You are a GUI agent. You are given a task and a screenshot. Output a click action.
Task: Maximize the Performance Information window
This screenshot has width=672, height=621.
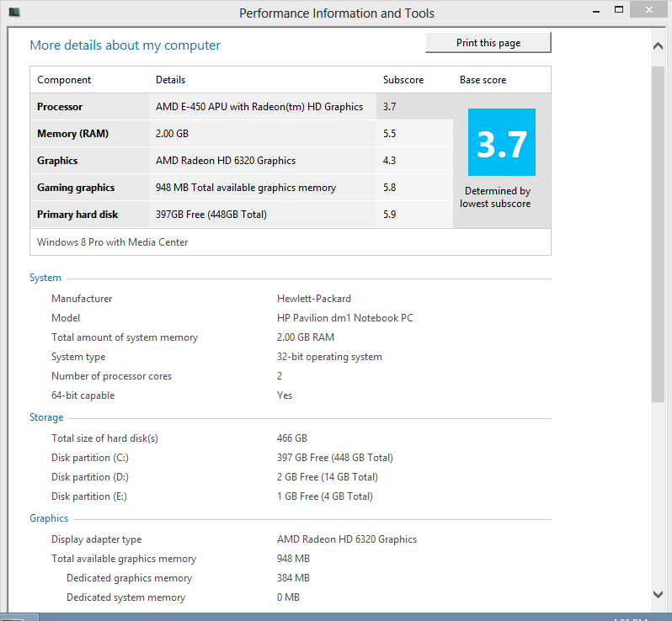point(618,10)
